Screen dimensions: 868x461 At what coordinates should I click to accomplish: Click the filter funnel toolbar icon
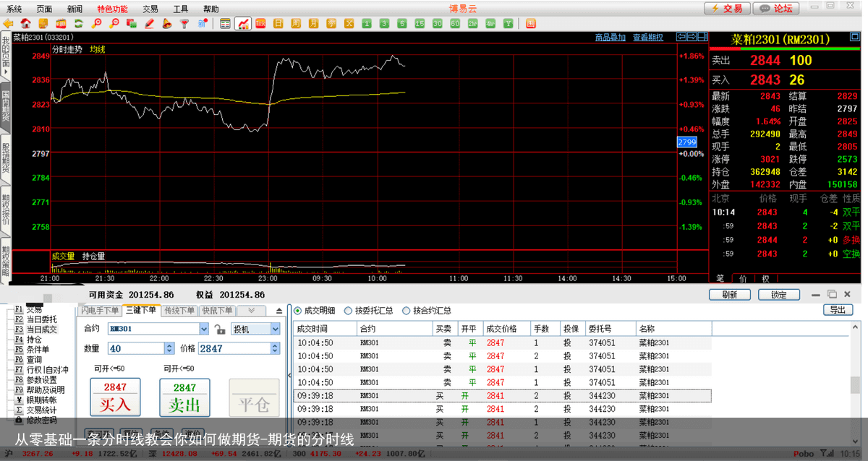click(x=184, y=24)
